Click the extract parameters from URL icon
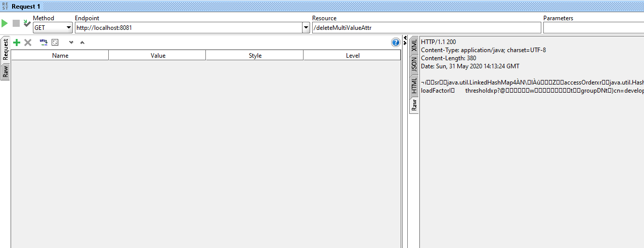 click(x=44, y=43)
